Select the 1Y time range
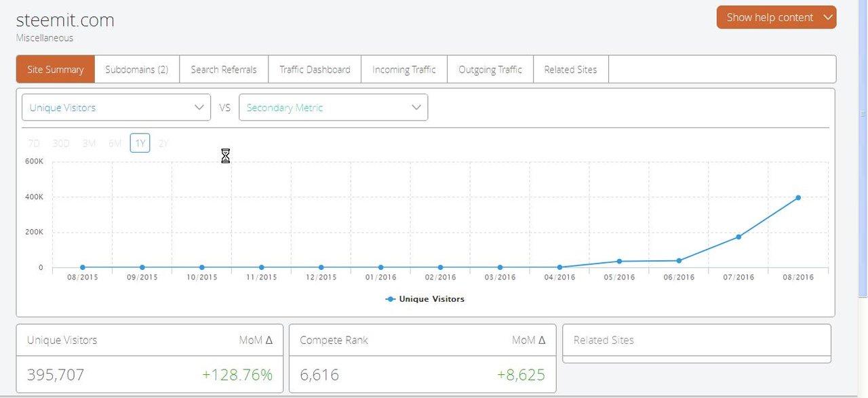Screen dimensions: 868x398 click(140, 143)
